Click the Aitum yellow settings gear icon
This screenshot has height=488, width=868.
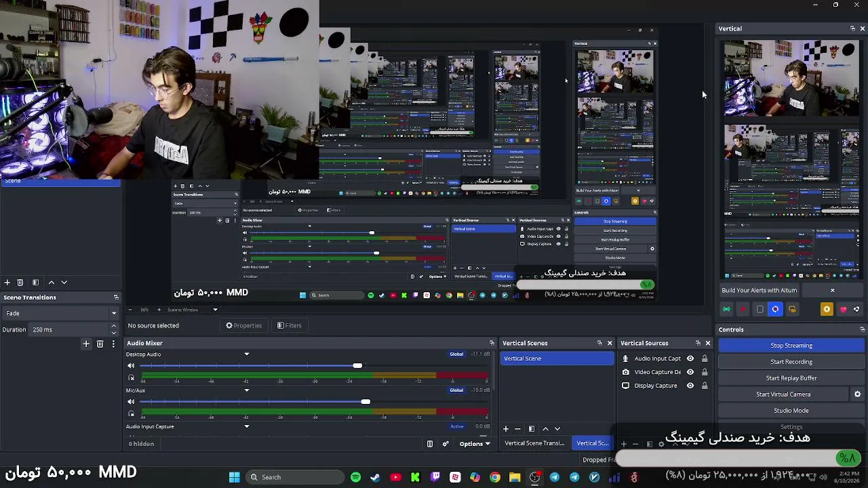coord(827,309)
